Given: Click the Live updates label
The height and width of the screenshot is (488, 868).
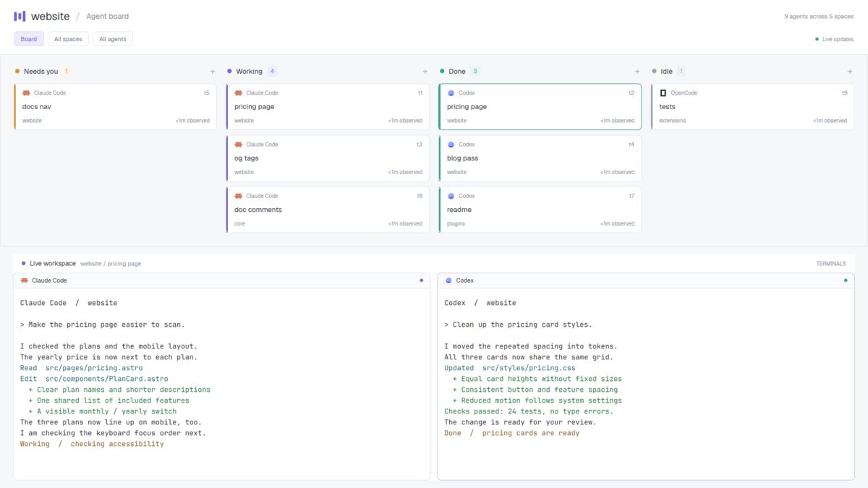Looking at the screenshot, I should [x=838, y=39].
